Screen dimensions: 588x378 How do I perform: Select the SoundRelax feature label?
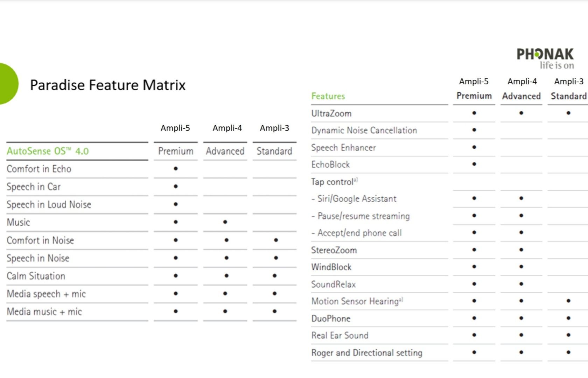coord(334,284)
